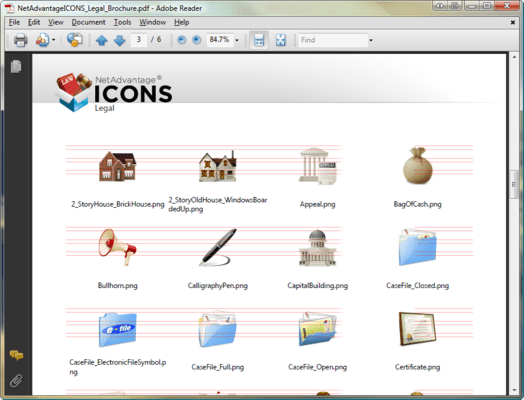Open the collaborate/share review icon

pos(42,40)
